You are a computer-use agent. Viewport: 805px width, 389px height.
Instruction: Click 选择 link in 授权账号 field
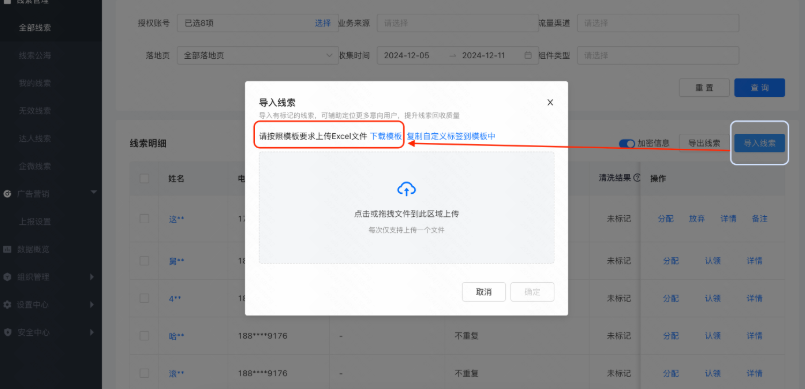tap(322, 23)
